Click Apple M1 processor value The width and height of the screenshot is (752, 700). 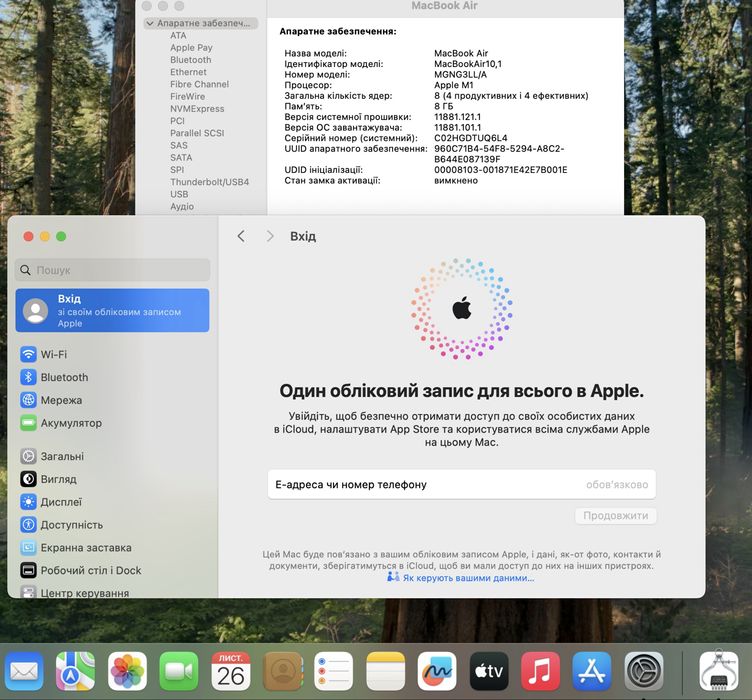454,85
